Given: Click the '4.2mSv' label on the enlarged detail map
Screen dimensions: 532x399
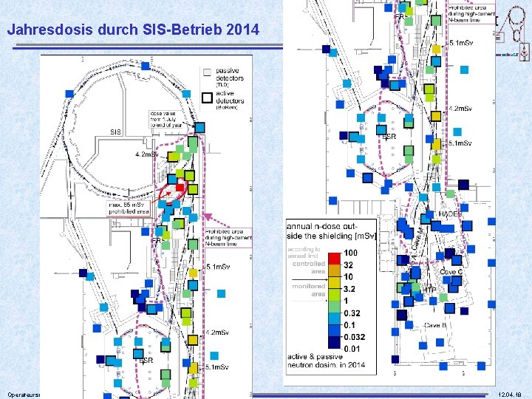Looking at the screenshot, I should (x=460, y=109).
